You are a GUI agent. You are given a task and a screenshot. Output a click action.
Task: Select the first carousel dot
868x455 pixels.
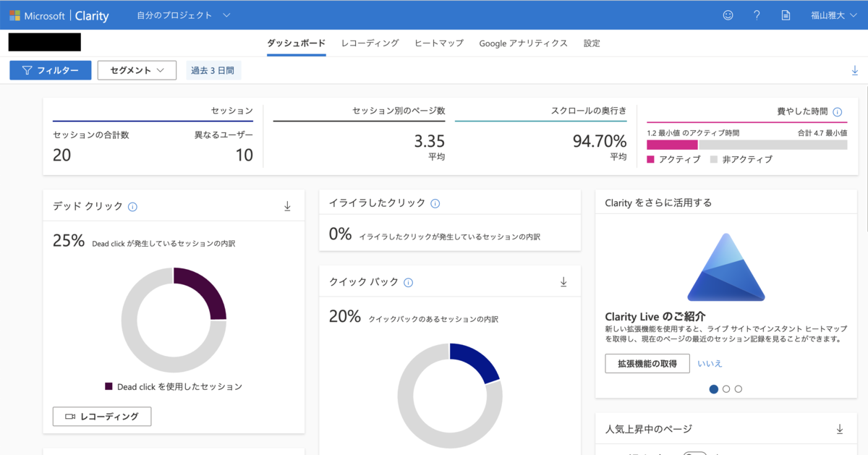tap(714, 389)
